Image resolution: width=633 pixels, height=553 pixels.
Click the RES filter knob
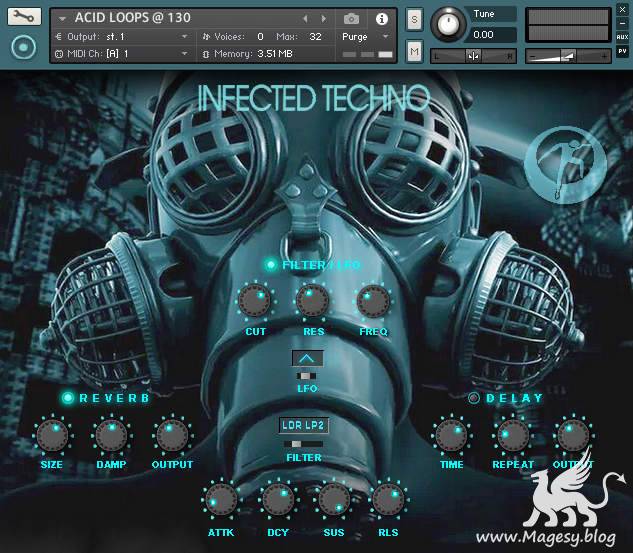tap(313, 301)
